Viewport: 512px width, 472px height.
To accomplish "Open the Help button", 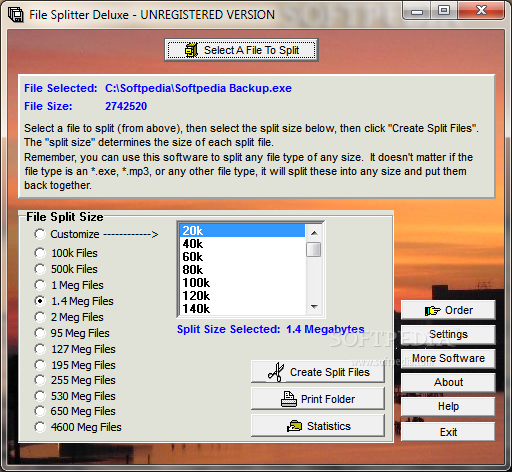I will click(x=448, y=406).
